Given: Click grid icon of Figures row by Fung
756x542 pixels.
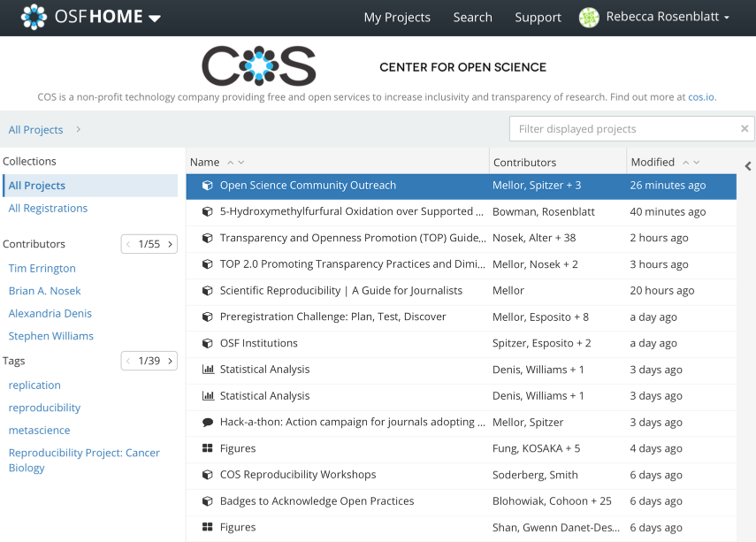Looking at the screenshot, I should (x=207, y=448).
